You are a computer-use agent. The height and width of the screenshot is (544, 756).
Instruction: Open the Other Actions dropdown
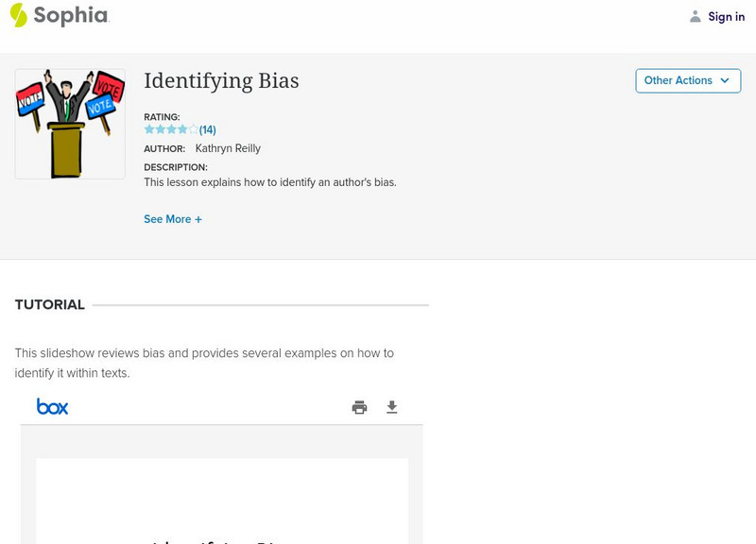pos(678,80)
